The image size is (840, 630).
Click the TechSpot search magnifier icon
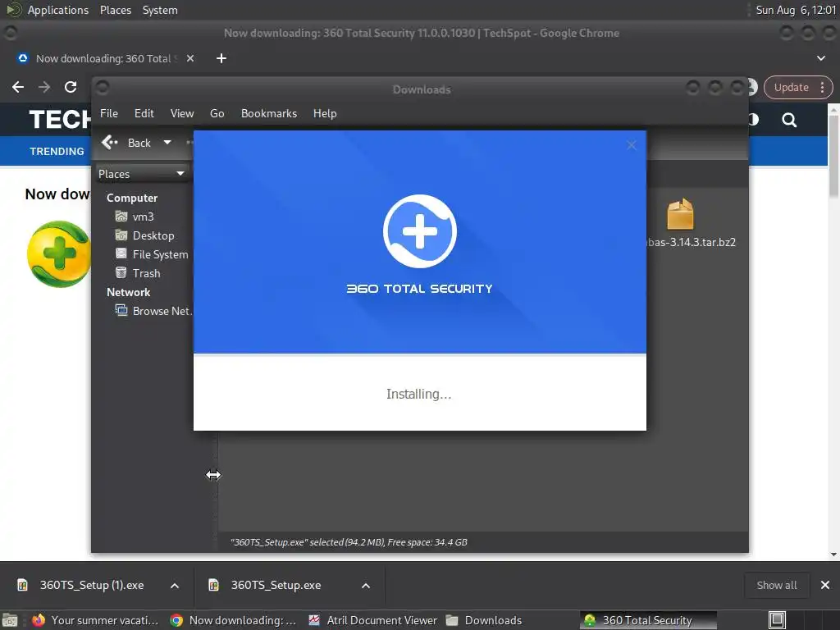coord(789,120)
